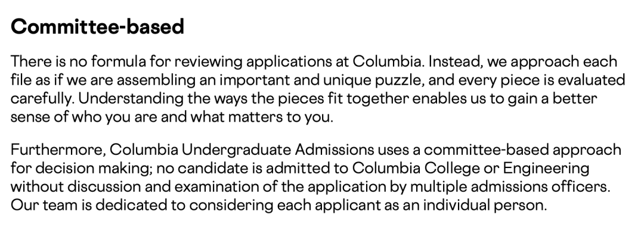The image size is (644, 227).
Task: Click the text "Columbia Undergraduate Admissions"
Action: click(242, 150)
